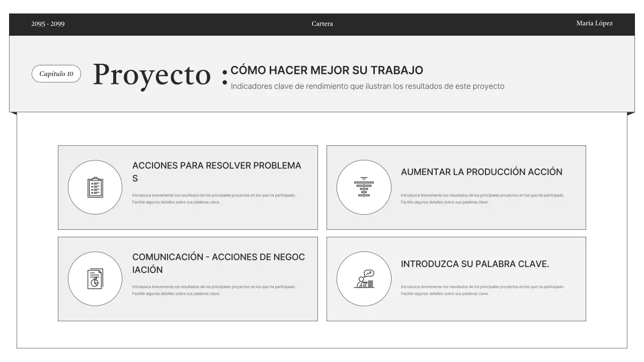The image size is (644, 362).
Task: Click the indicadores clave subtitle text
Action: click(367, 86)
